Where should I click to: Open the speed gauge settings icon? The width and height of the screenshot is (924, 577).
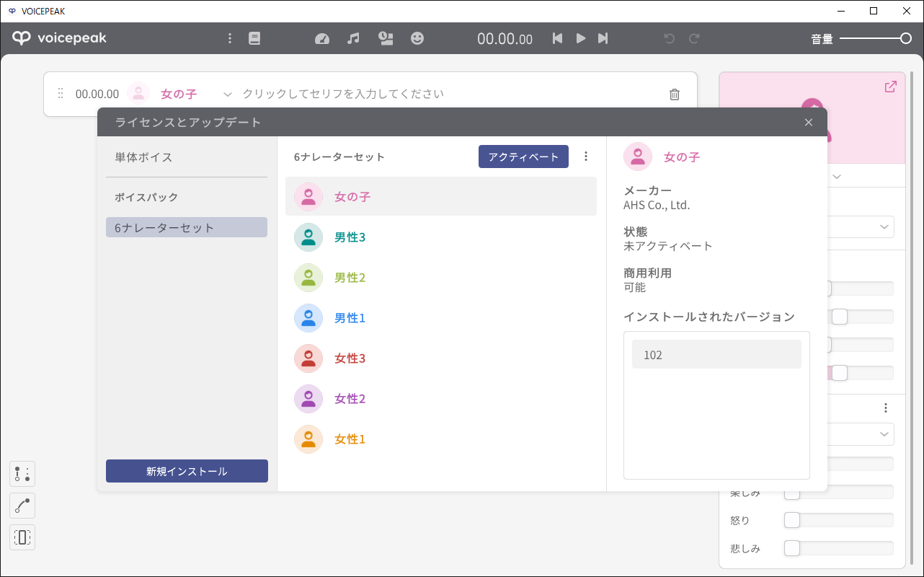322,38
